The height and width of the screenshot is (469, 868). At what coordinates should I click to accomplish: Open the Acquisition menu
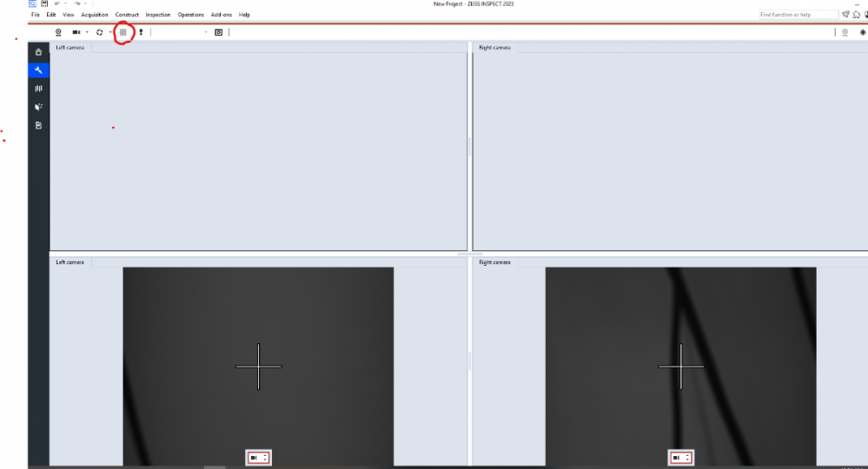[x=95, y=15]
